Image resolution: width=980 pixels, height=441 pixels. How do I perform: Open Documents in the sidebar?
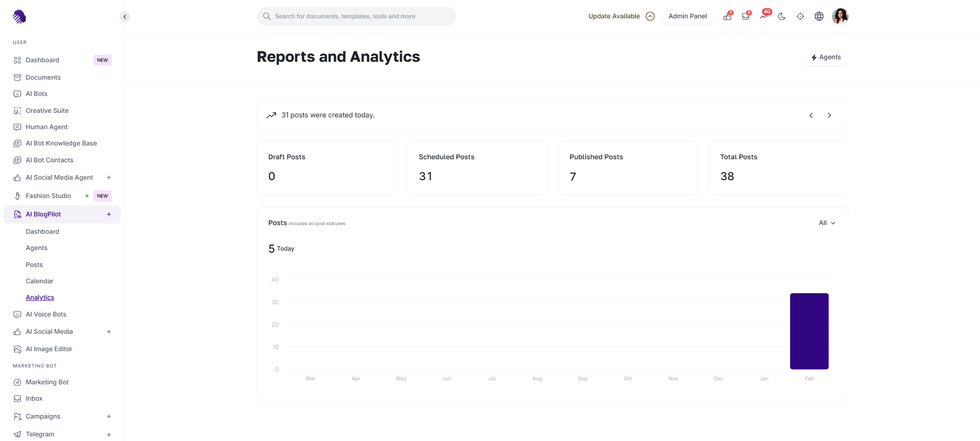click(x=43, y=78)
